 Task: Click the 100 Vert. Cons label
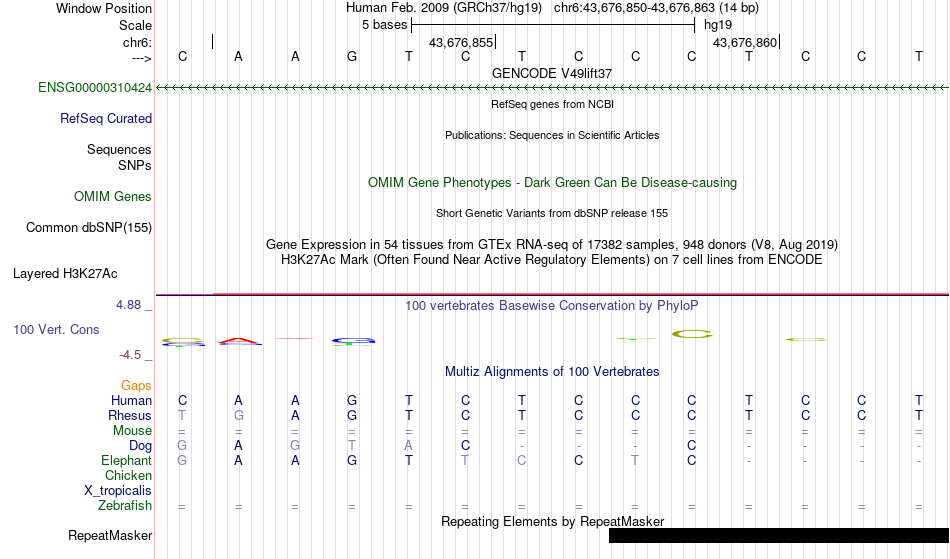point(56,329)
